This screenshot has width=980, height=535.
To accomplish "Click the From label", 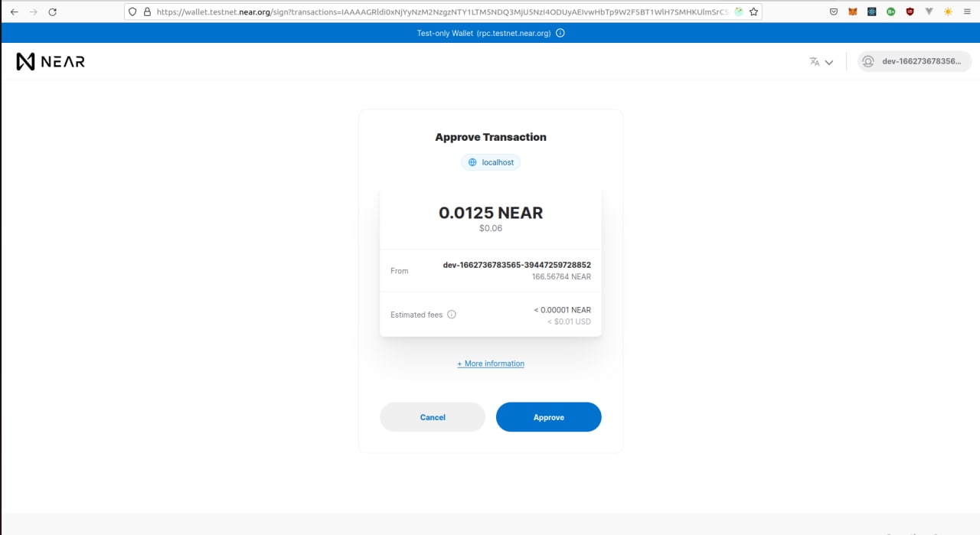I will [x=400, y=271].
